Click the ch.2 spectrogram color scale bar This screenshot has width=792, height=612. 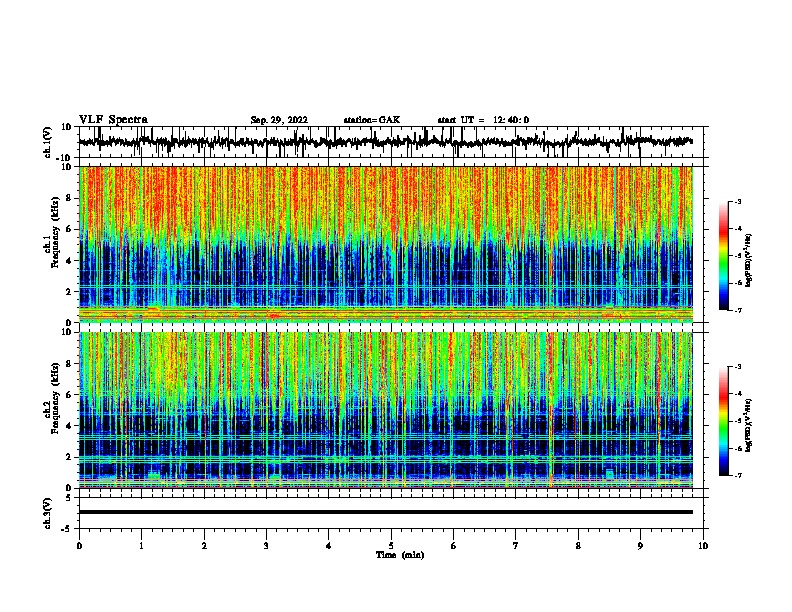point(724,421)
